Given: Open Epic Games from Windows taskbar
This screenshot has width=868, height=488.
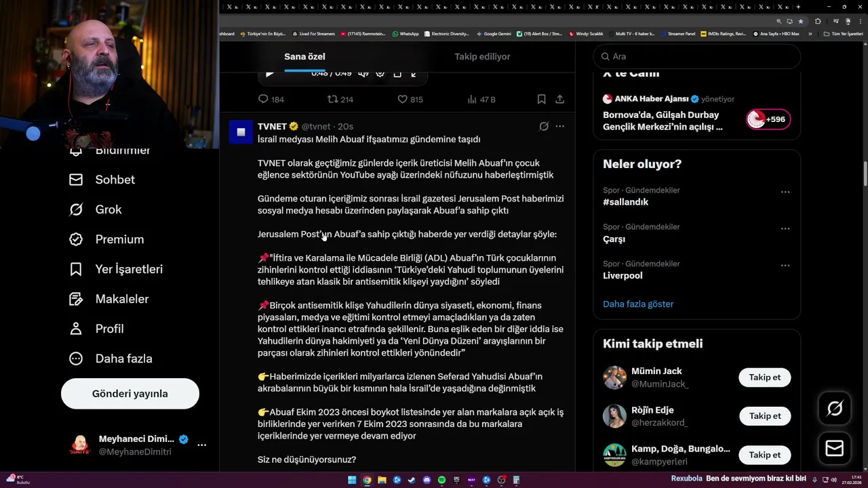Looking at the screenshot, I should point(456,480).
